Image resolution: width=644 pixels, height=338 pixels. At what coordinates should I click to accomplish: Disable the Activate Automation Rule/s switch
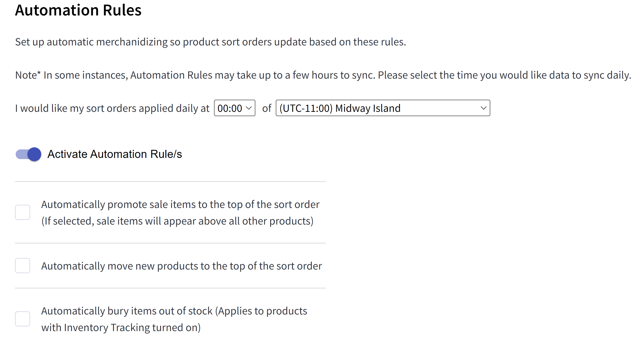[x=28, y=154]
